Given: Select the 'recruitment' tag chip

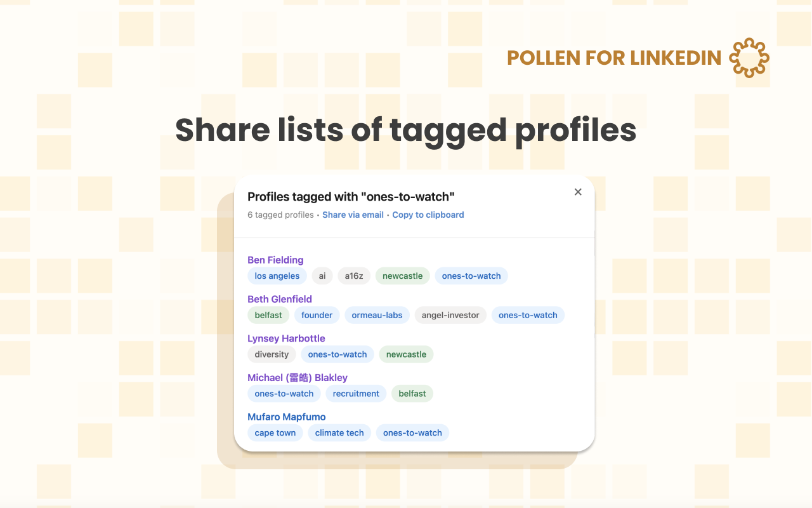Looking at the screenshot, I should tap(356, 394).
